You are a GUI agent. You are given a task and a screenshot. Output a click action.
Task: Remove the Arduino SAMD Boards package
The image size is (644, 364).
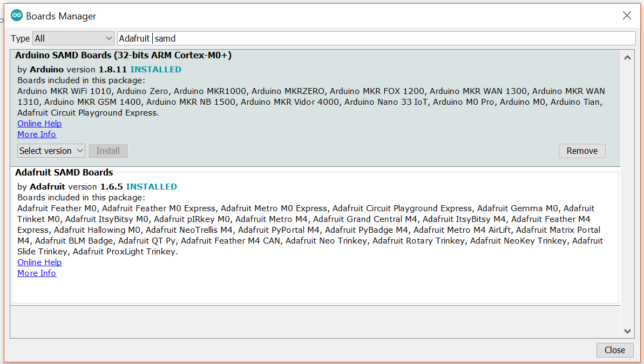click(x=582, y=151)
